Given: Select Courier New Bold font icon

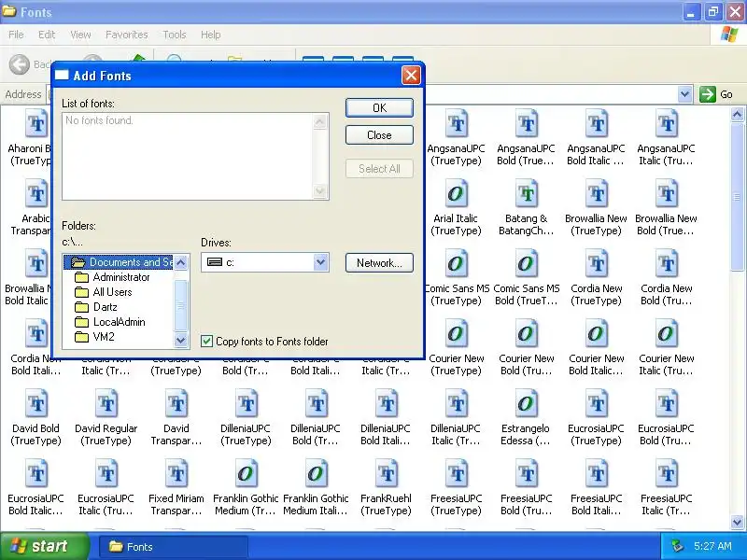Looking at the screenshot, I should (526, 334).
